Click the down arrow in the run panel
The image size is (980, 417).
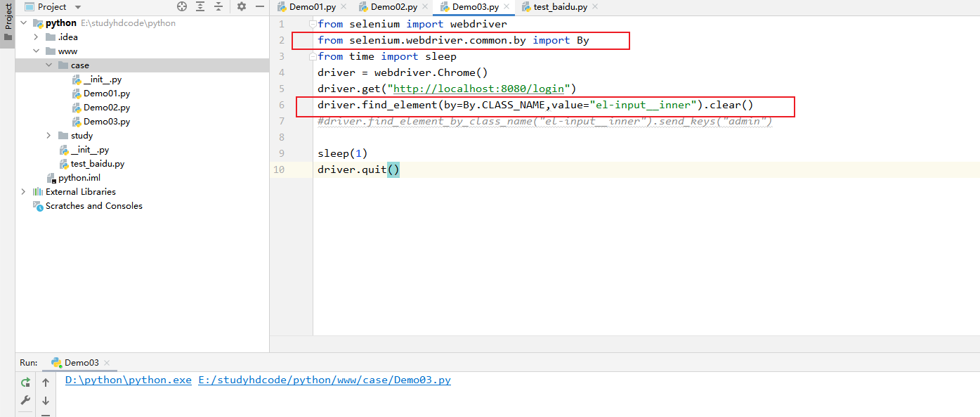tap(45, 400)
